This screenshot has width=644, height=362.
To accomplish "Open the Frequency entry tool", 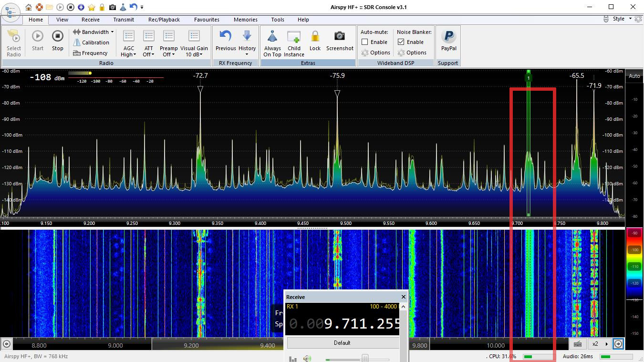I will (90, 53).
